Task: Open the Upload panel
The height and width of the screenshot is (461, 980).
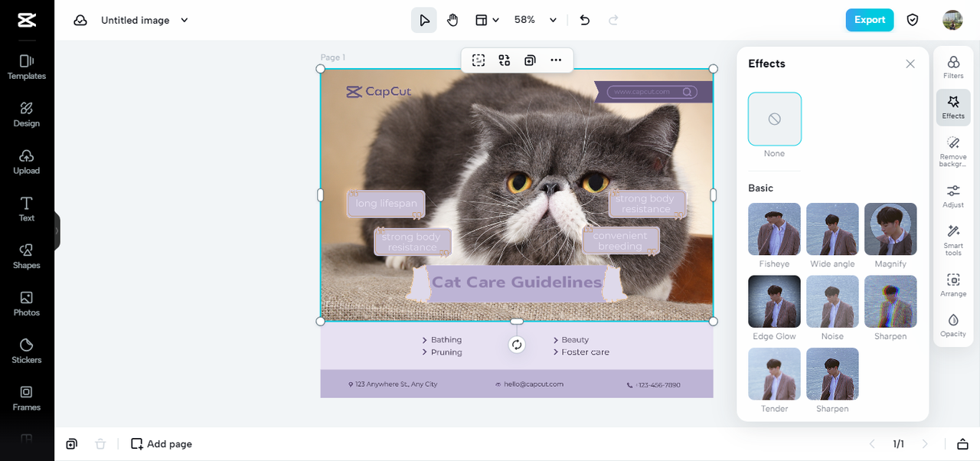Action: 27,162
